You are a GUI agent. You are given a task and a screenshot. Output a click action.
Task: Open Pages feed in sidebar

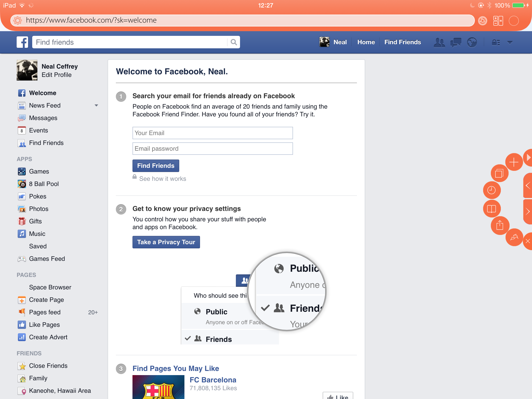pyautogui.click(x=45, y=312)
